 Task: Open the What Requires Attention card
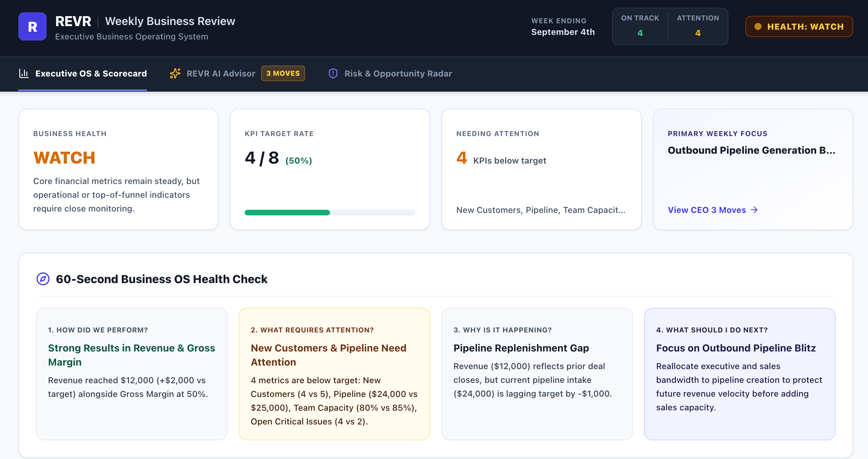point(334,374)
